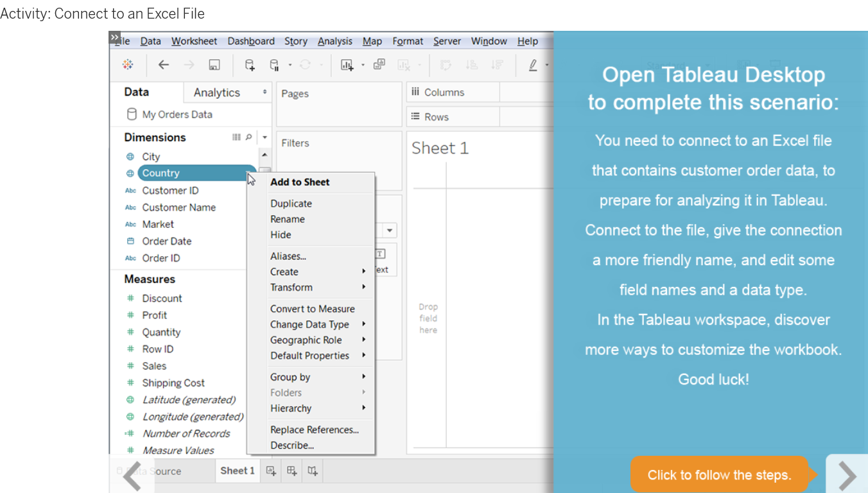Click the calendar icon beside Order Date
The image size is (868, 493).
tap(130, 241)
